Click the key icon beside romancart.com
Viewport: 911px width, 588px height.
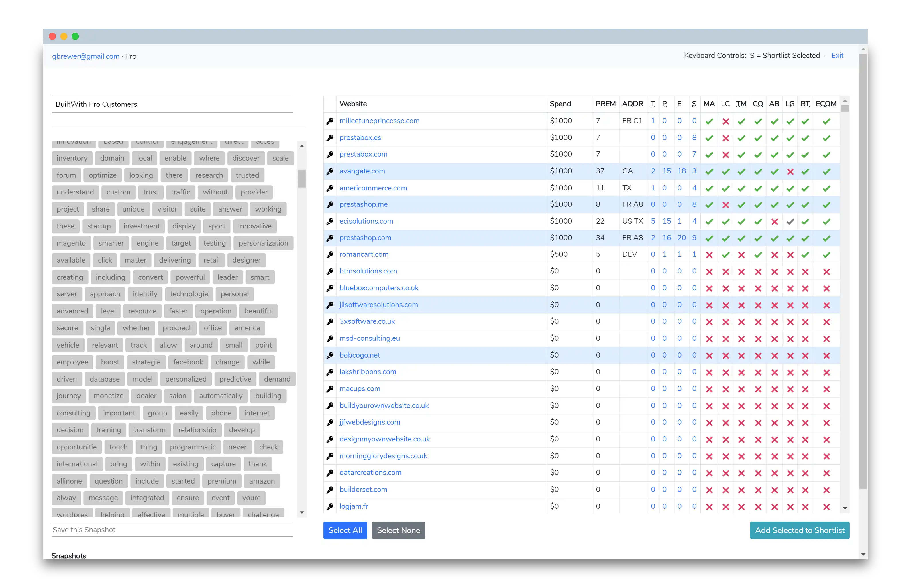[330, 255]
